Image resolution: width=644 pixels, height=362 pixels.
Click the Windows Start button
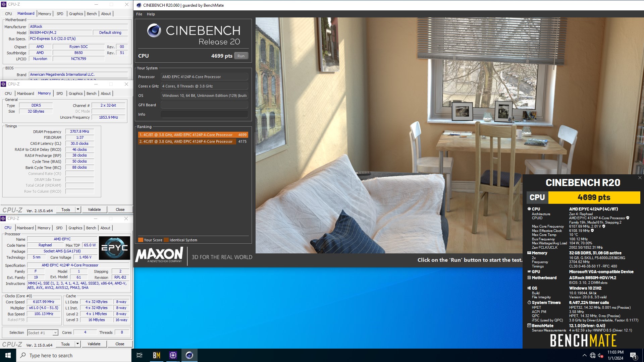point(8,355)
